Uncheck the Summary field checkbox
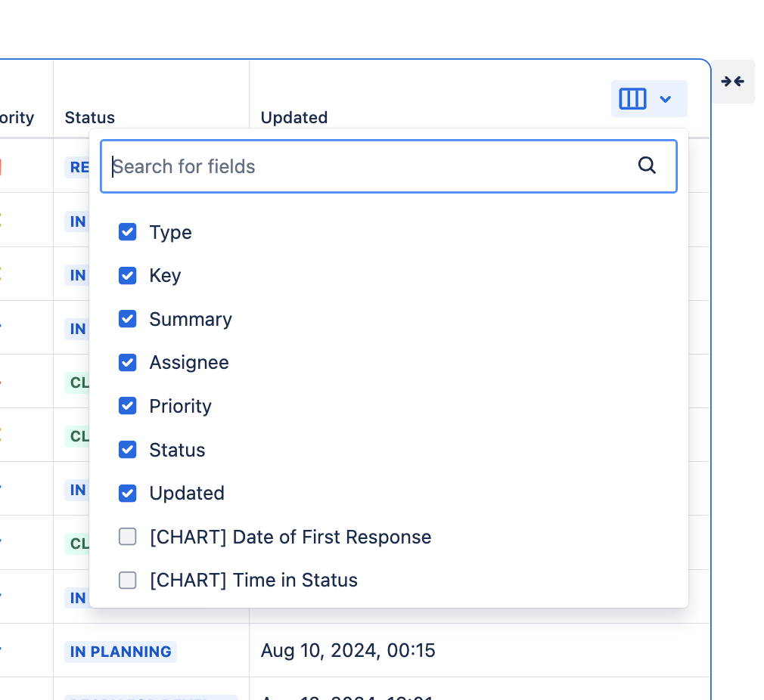This screenshot has width=764, height=700. 127,318
